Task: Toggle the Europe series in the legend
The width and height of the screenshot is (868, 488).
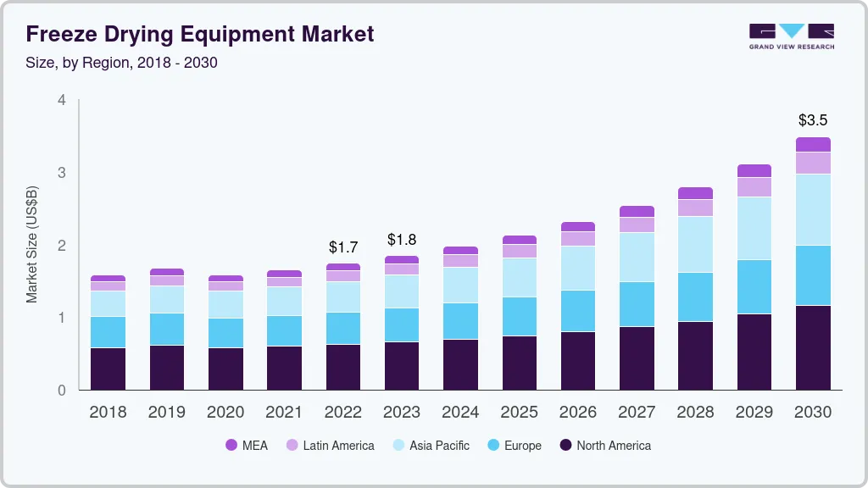Action: click(x=522, y=445)
